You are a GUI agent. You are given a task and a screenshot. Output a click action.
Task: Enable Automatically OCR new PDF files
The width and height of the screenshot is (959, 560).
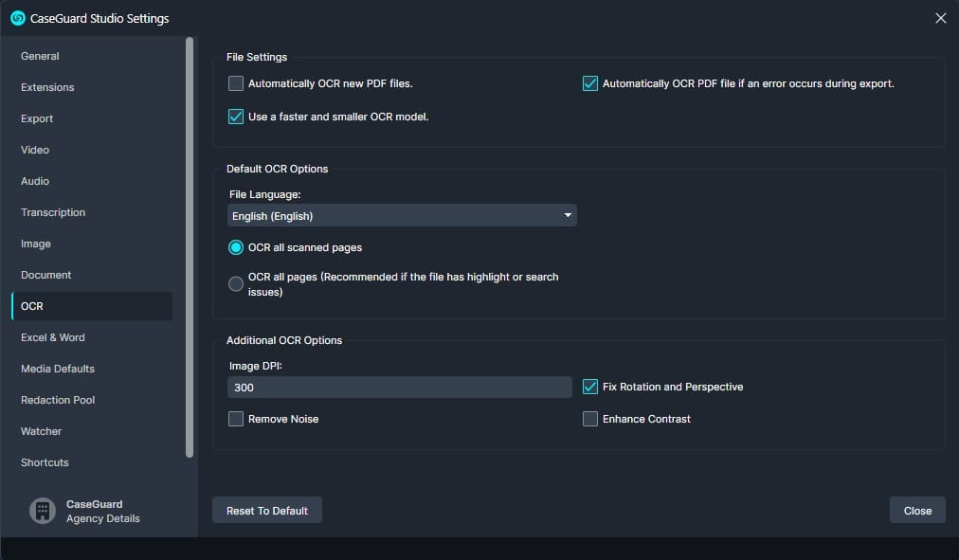[236, 83]
